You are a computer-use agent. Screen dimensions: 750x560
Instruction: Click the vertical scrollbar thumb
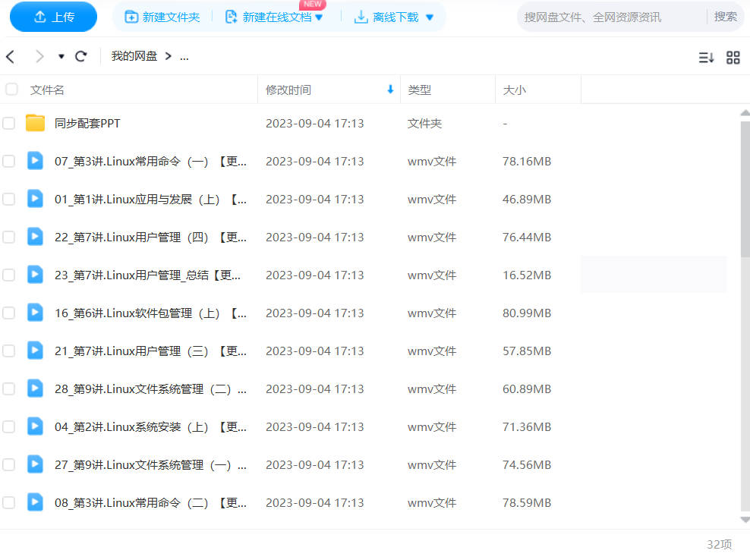pos(745,189)
